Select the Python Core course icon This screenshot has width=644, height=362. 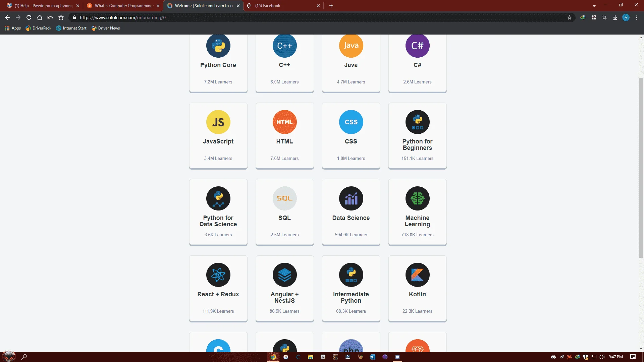(218, 46)
